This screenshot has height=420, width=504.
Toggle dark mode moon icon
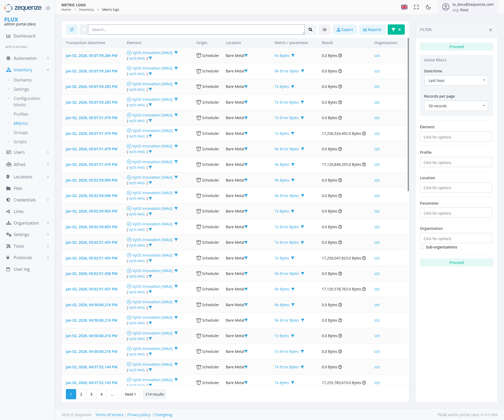(x=428, y=7)
